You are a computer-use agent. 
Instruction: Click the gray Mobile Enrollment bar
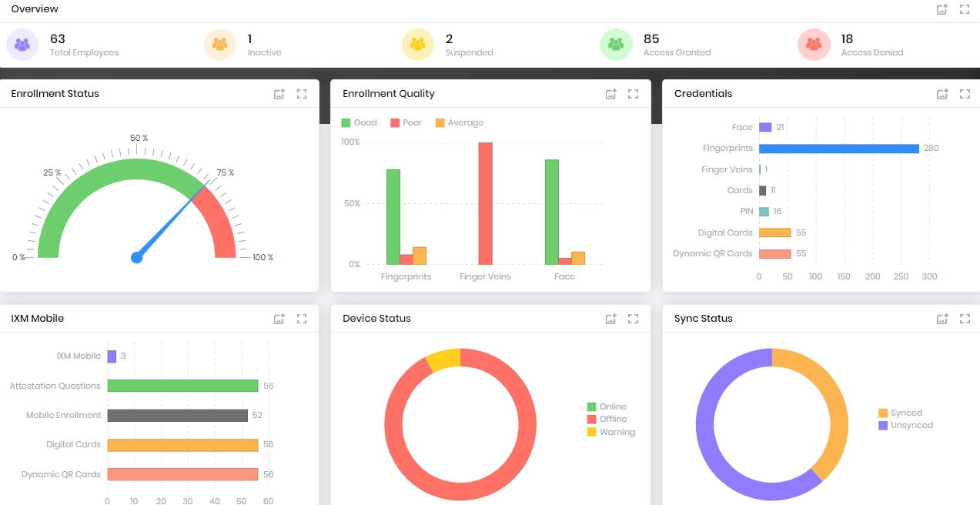point(177,415)
